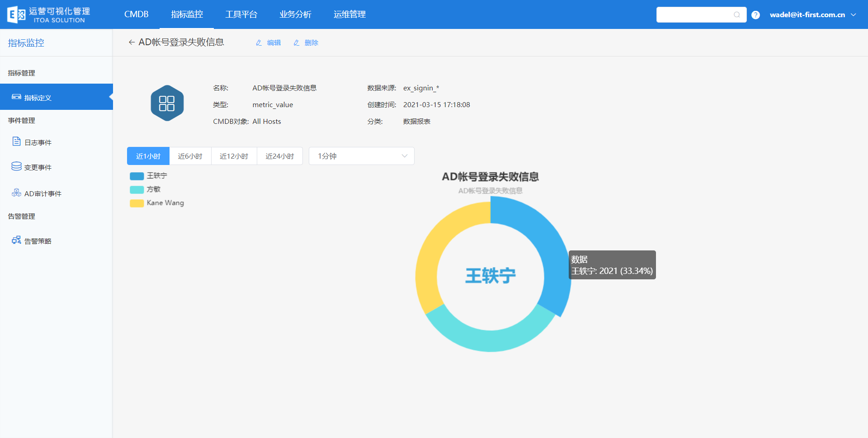Click the 事件管理 section label
This screenshot has height=438, width=868.
[22, 120]
